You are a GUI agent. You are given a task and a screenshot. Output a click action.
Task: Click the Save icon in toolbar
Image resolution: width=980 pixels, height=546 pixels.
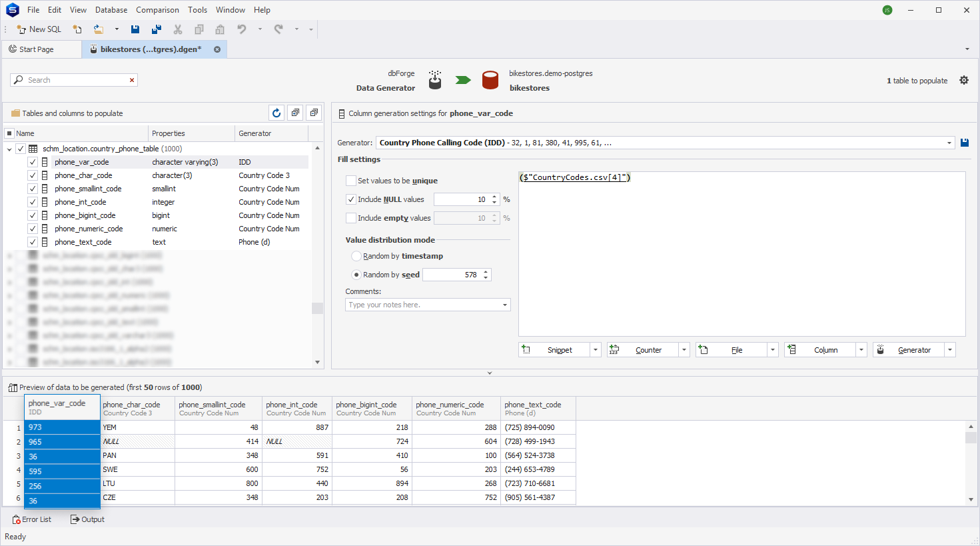pos(135,29)
